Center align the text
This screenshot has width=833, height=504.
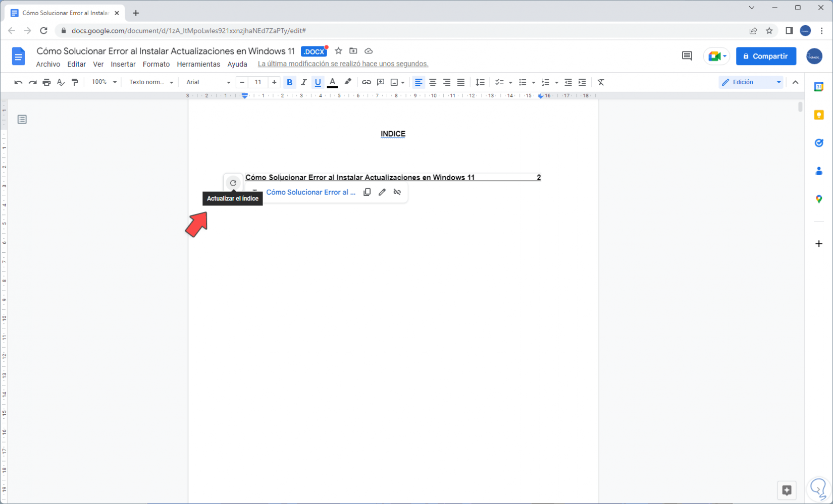[x=433, y=82]
